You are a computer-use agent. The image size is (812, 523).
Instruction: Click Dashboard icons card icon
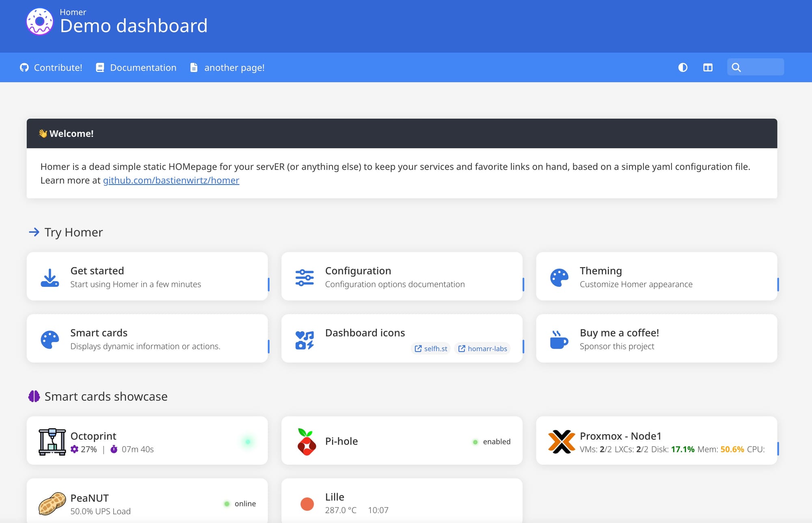(304, 340)
